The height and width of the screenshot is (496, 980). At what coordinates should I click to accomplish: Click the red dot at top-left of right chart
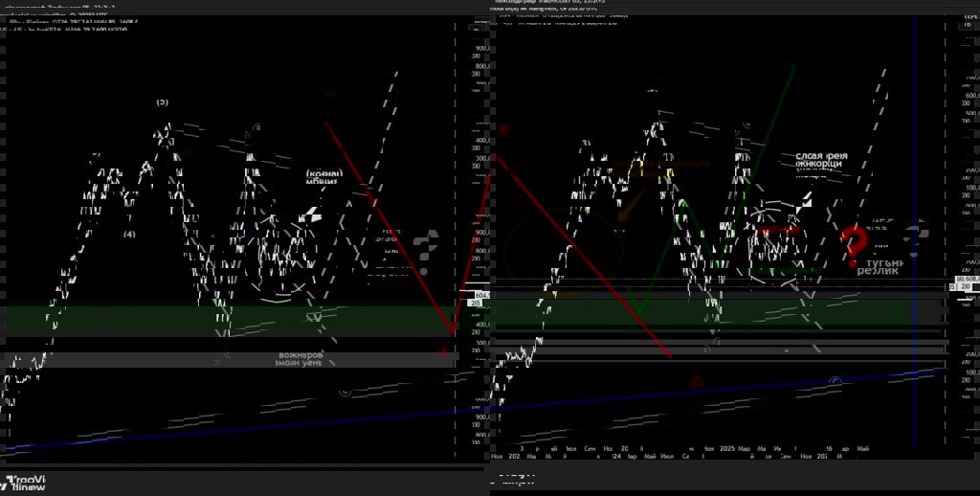coord(504,130)
